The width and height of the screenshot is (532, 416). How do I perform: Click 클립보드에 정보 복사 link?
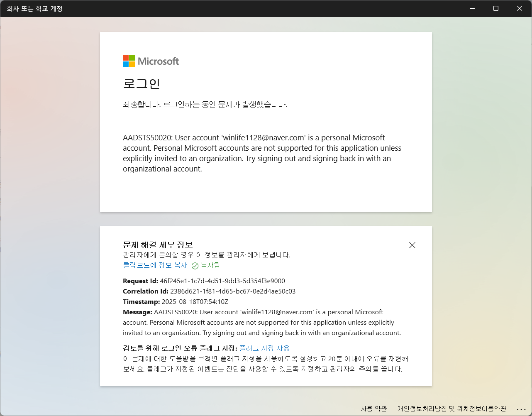(x=155, y=265)
